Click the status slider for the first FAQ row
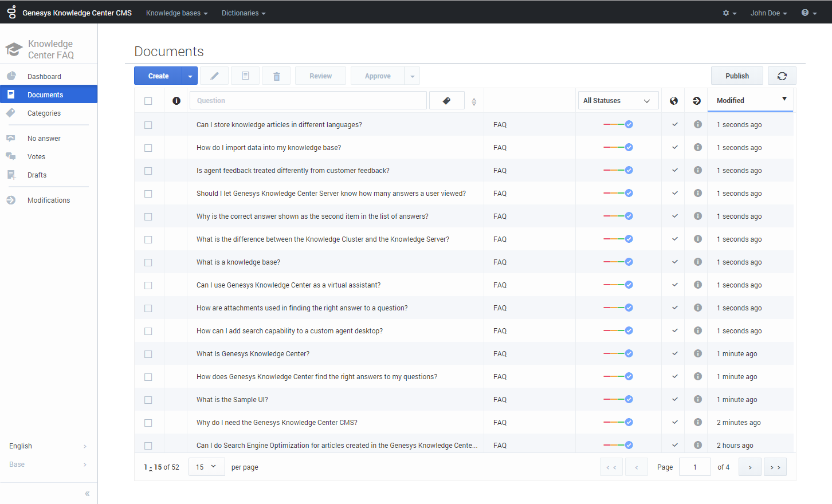The height and width of the screenshot is (504, 832). (x=618, y=124)
